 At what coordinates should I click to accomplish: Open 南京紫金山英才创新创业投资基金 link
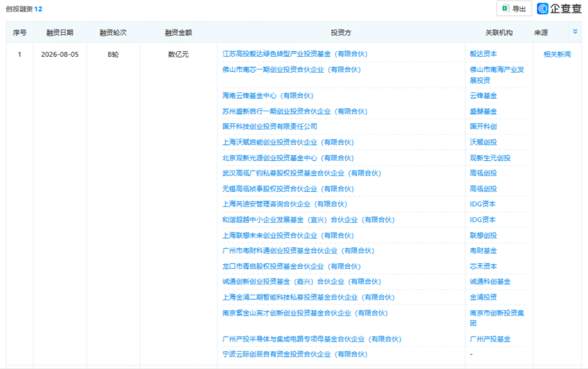(x=305, y=313)
